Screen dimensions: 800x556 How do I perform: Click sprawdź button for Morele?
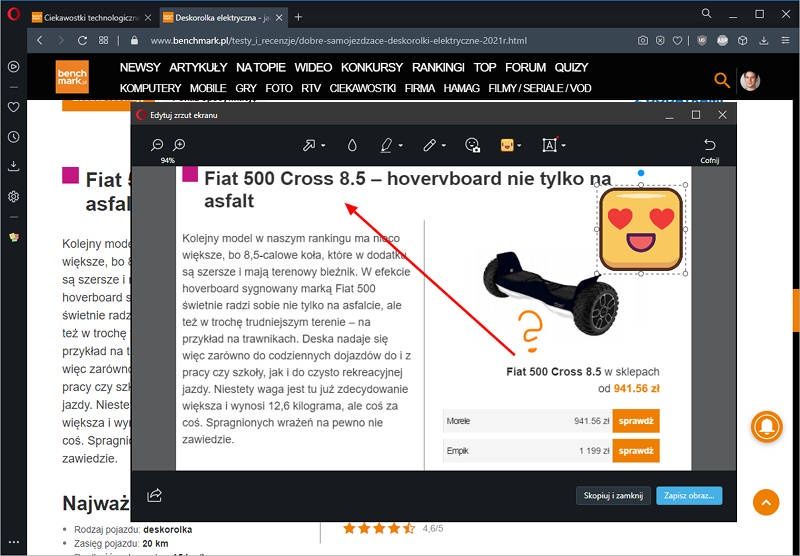[x=636, y=421]
